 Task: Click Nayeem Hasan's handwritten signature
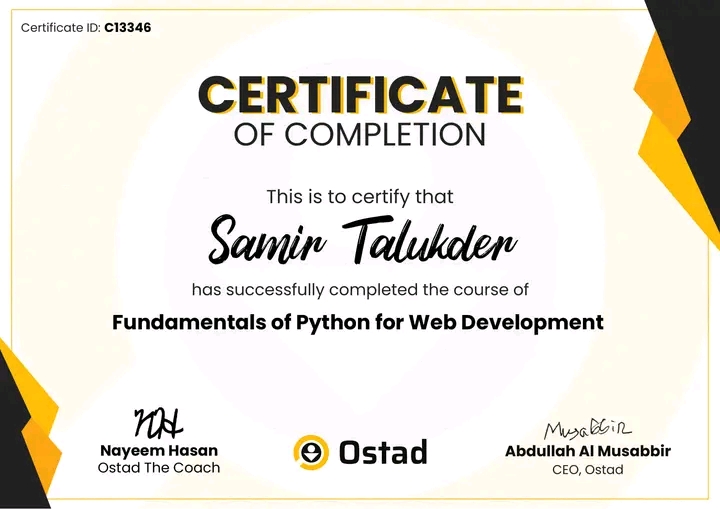(158, 423)
